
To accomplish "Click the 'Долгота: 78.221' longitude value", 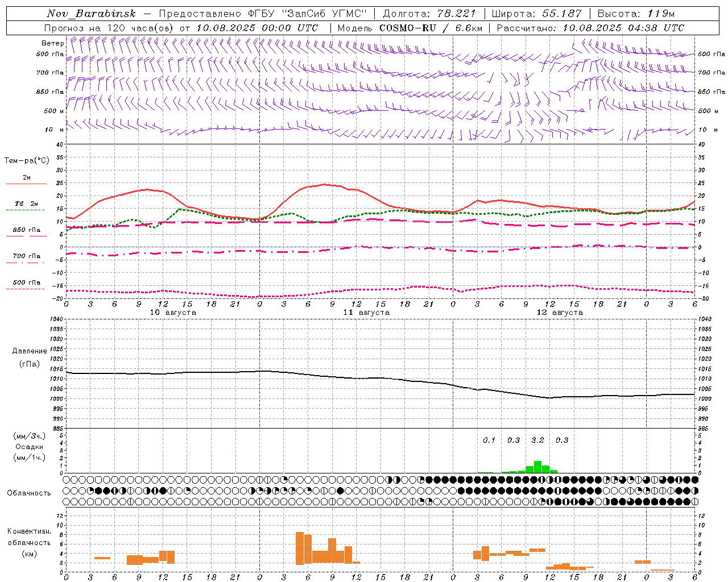I will click(x=429, y=14).
